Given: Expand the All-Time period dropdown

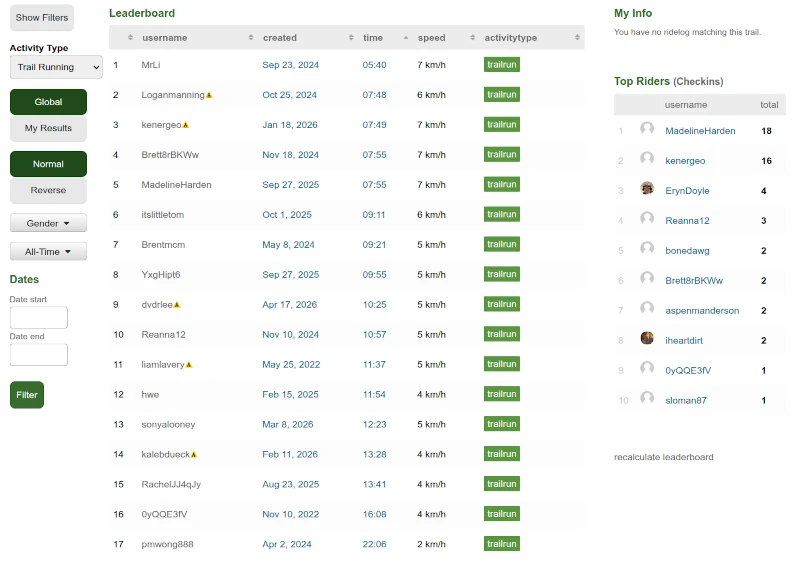Looking at the screenshot, I should [x=48, y=251].
